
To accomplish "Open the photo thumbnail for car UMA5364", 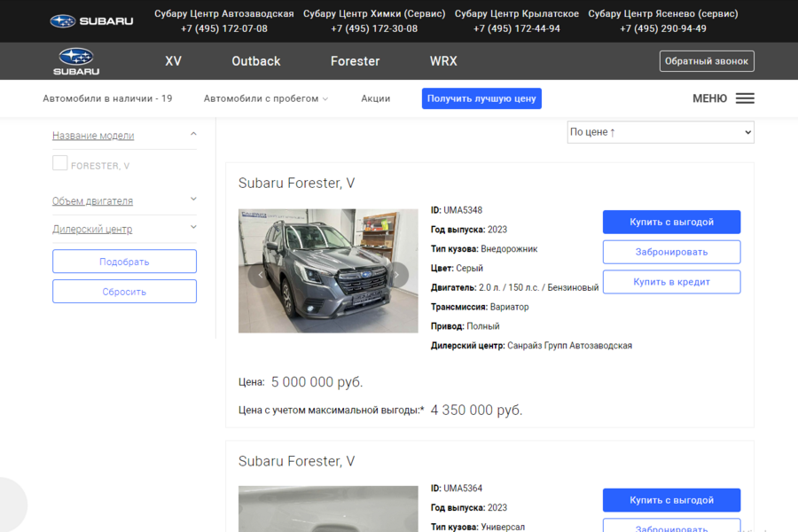I will 328,509.
